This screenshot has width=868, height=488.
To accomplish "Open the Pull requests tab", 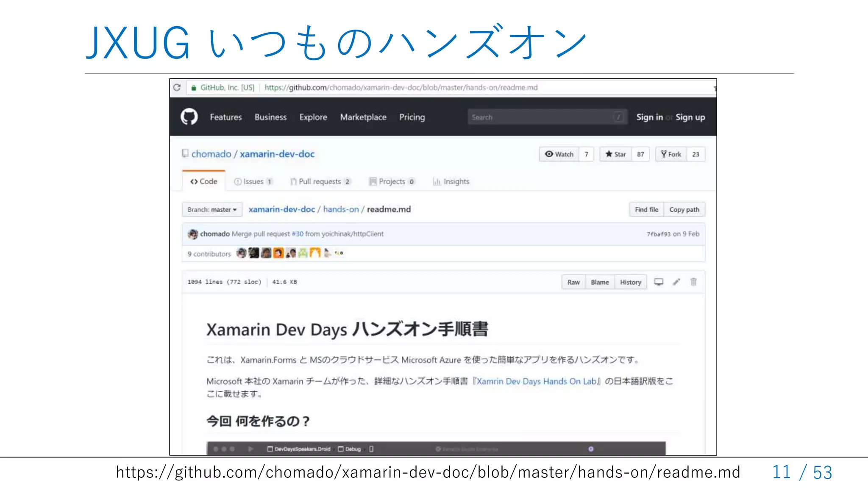I will (321, 181).
